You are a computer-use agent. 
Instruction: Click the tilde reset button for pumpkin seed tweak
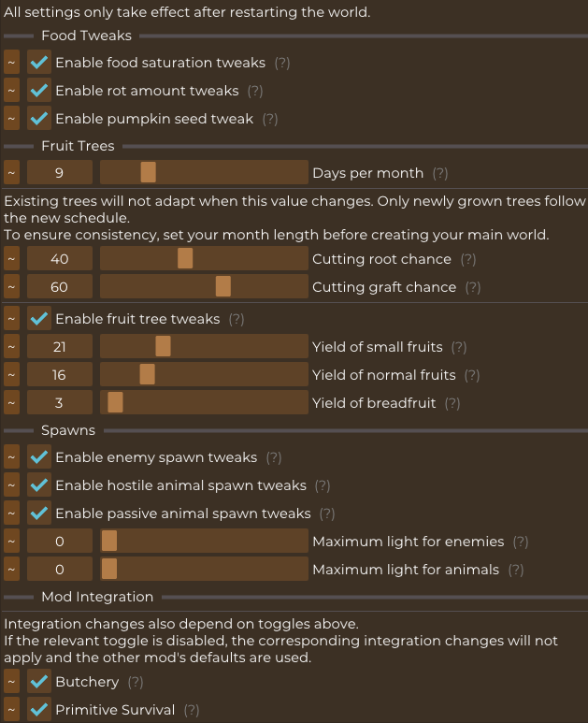point(11,119)
